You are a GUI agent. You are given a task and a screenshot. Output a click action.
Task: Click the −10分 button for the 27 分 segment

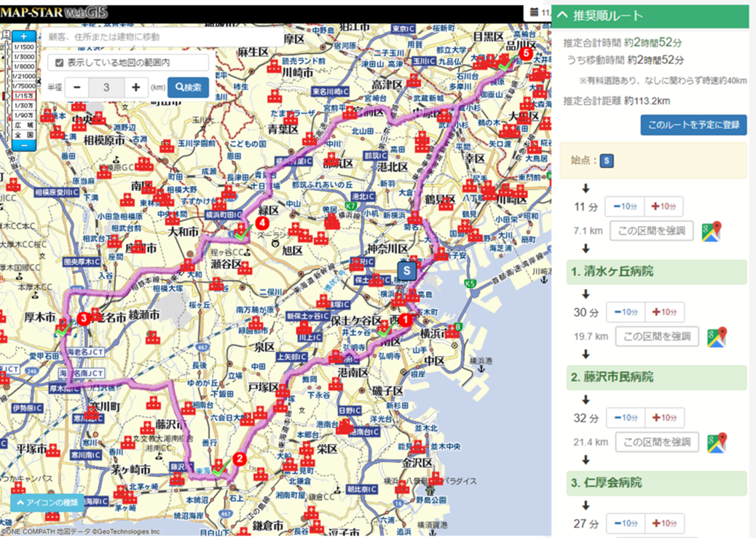pos(626,523)
